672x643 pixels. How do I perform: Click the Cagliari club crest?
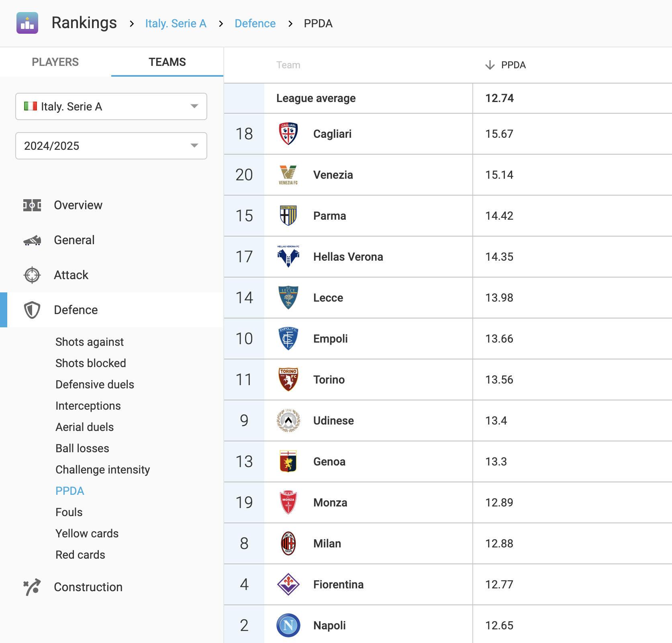point(288,134)
